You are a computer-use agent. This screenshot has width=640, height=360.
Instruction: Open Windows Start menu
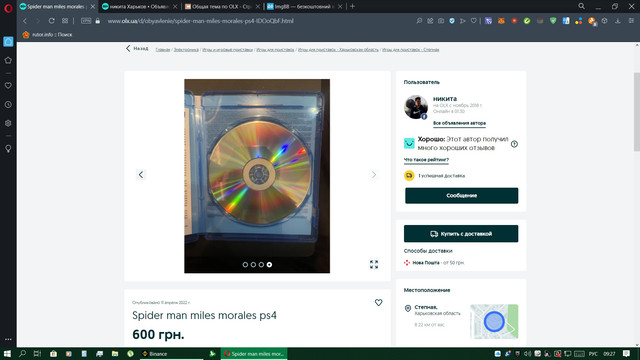[7, 353]
